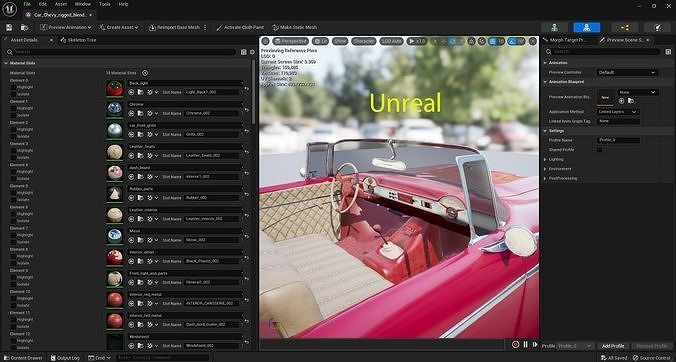Toggle Isolate checkbox for Element 4
Viewport: 676px width, 362px height.
coord(13,178)
